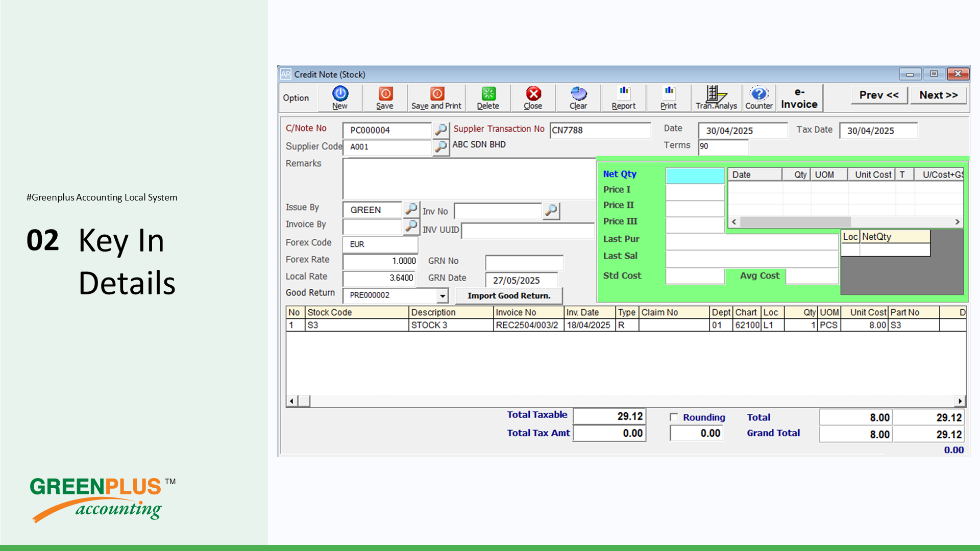Click the Clear toolbar icon
This screenshot has height=551, width=980.
click(578, 97)
